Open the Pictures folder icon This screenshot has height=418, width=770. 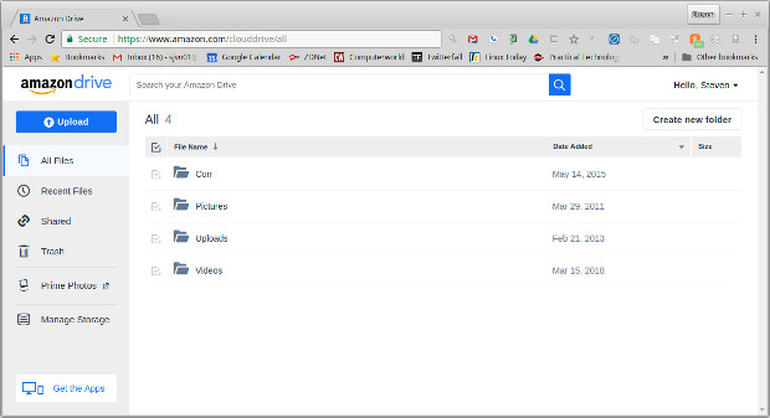(x=181, y=205)
